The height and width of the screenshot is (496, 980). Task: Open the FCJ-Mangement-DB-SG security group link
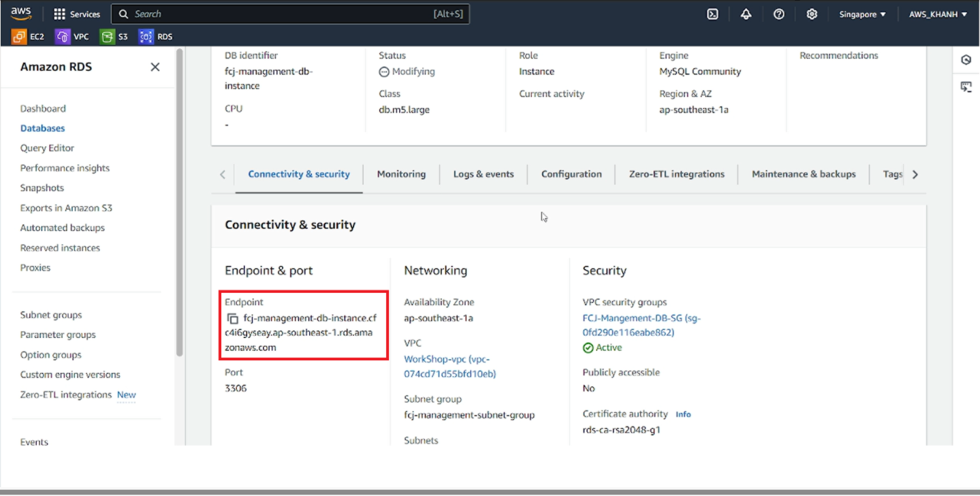pyautogui.click(x=642, y=325)
